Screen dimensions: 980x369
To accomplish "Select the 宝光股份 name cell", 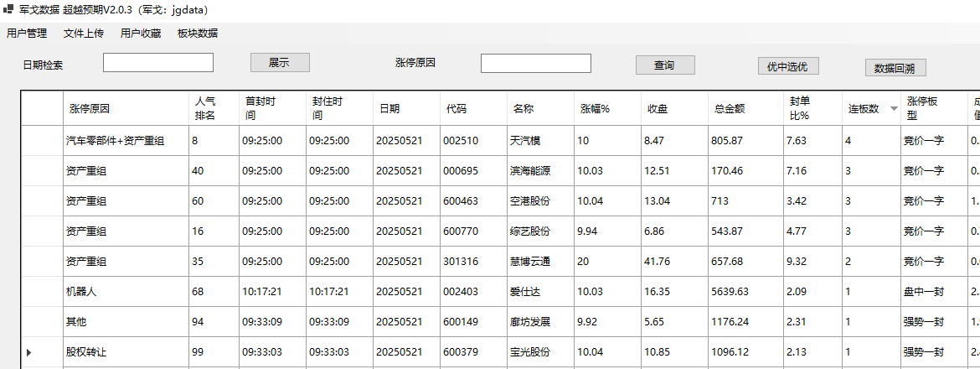I will point(540,352).
